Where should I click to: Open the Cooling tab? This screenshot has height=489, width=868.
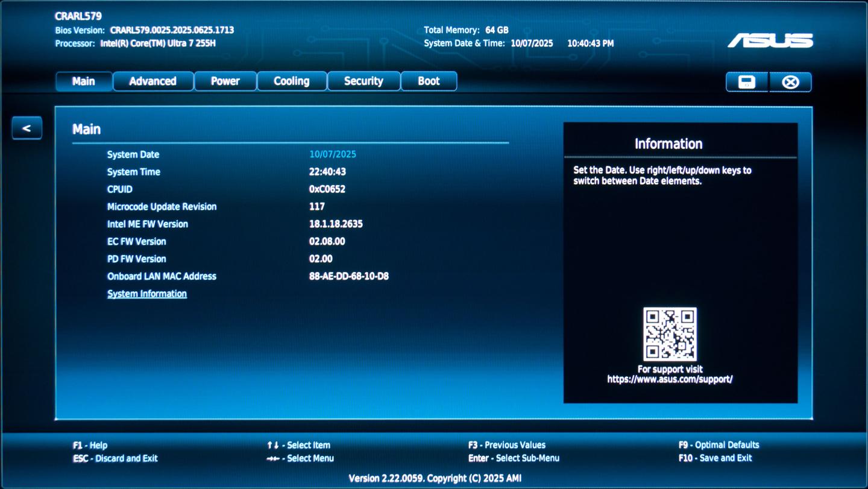(292, 81)
